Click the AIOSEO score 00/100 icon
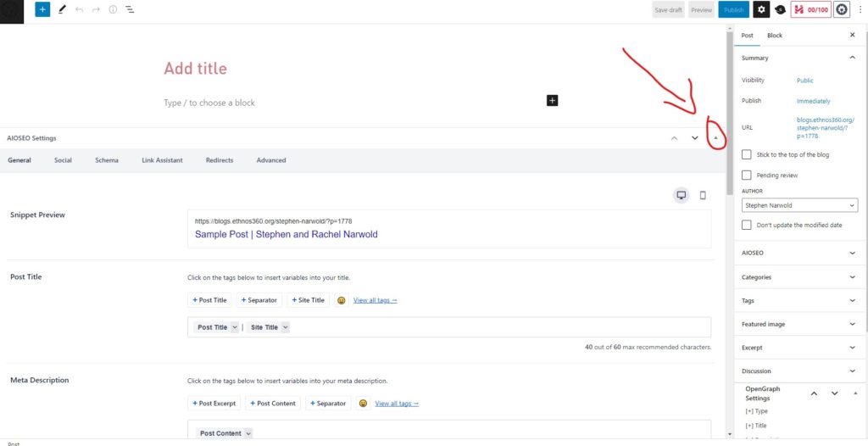The width and height of the screenshot is (868, 446). 810,9
